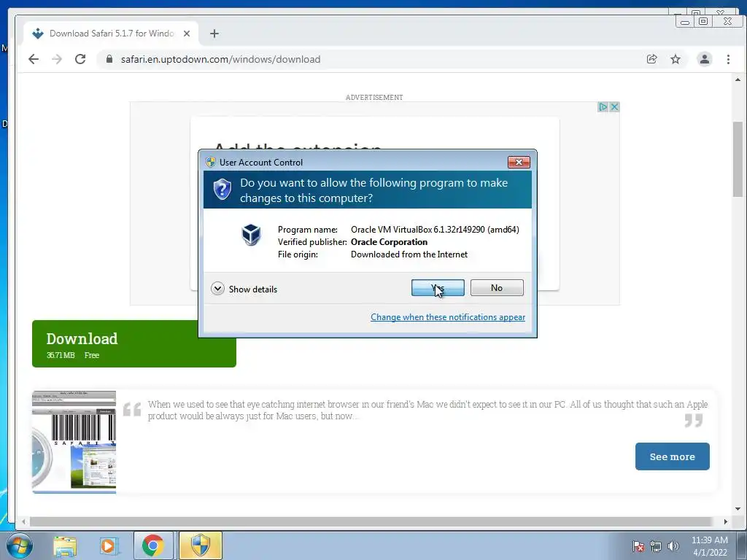Click Yes in User Account Control dialog
747x560 pixels.
point(438,287)
